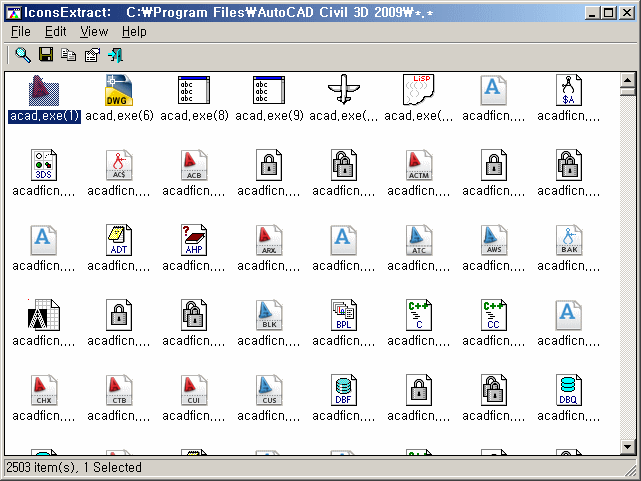
Task: Select the C++ C source icon
Action: [x=419, y=315]
